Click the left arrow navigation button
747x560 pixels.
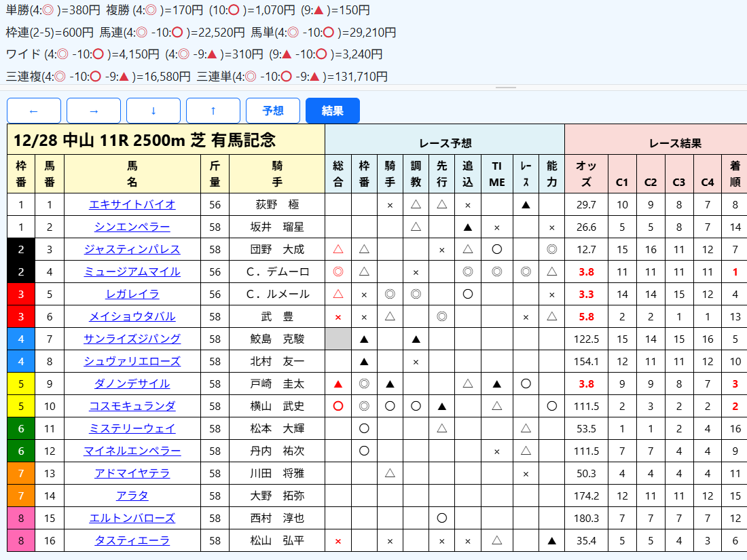[34, 111]
